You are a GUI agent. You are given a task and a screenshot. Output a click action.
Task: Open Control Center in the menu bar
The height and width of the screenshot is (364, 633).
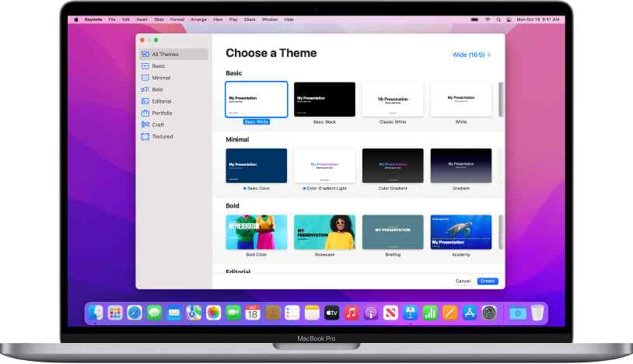pos(509,19)
